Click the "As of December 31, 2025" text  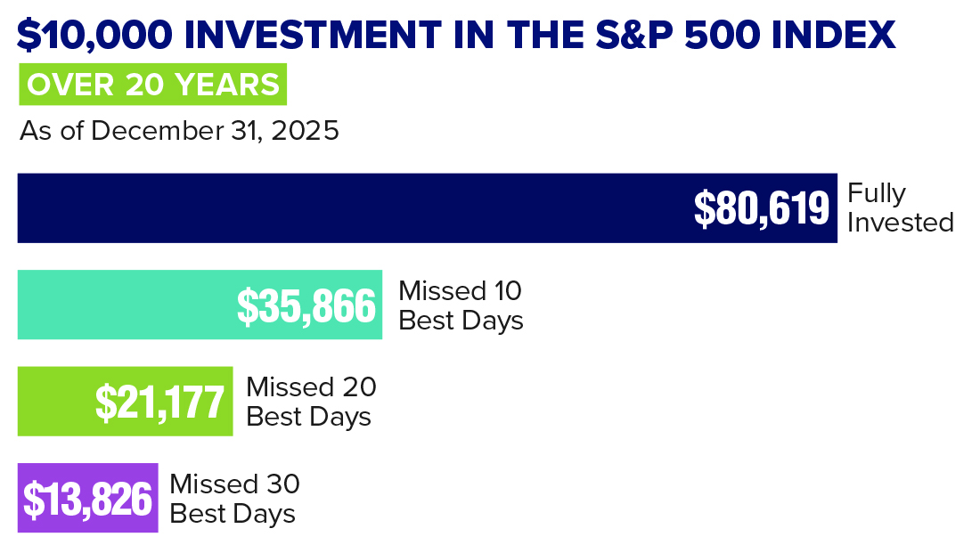[x=179, y=131]
